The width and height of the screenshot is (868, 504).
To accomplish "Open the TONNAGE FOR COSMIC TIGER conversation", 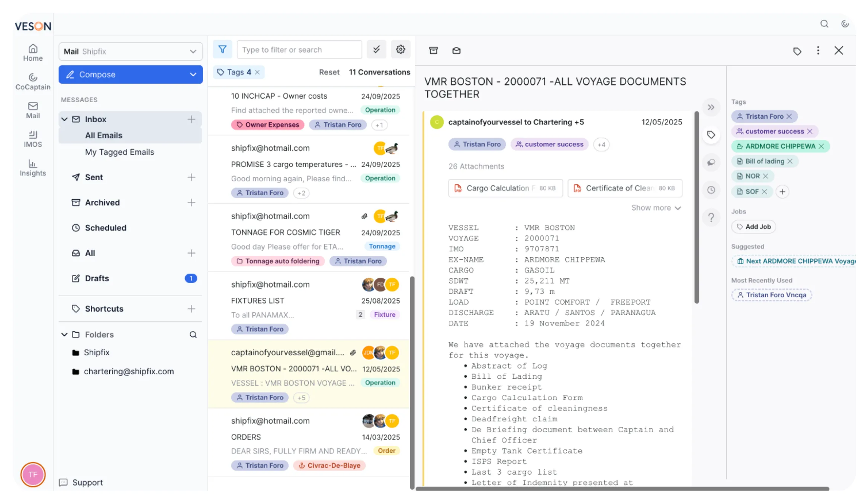I will pos(309,238).
